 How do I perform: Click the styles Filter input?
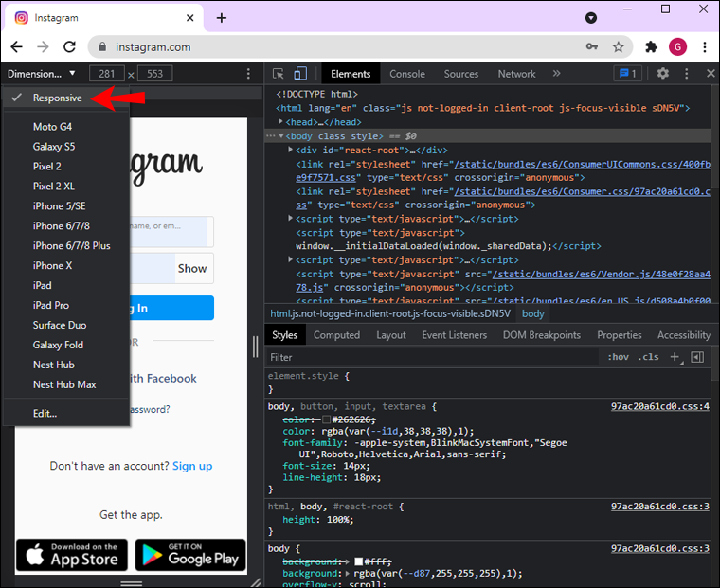tap(432, 357)
